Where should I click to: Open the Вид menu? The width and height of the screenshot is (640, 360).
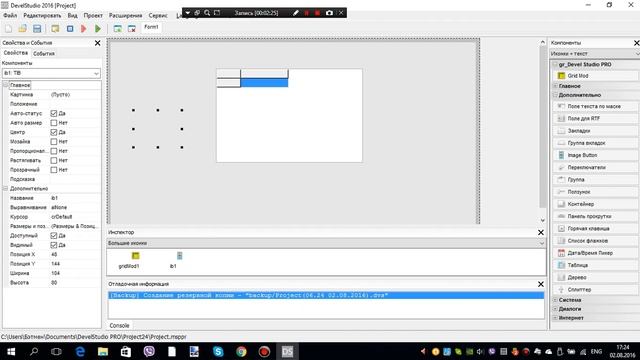pos(72,16)
